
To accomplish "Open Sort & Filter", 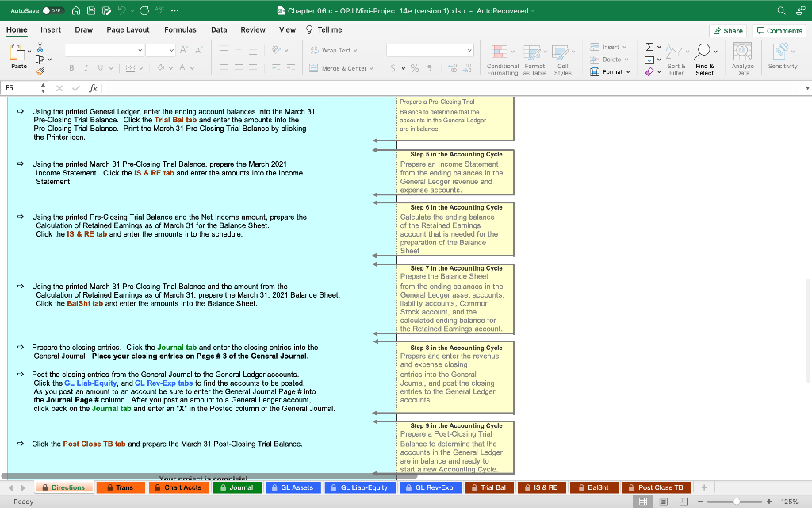I will pos(676,60).
